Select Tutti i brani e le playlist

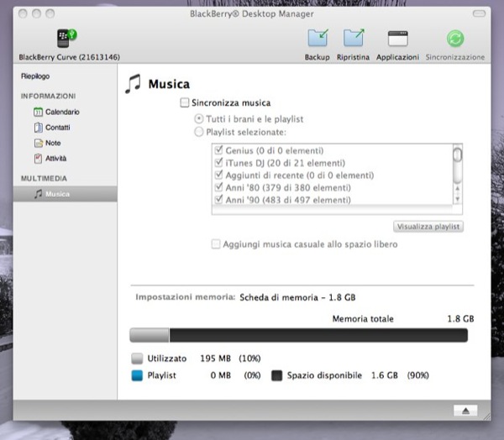click(199, 118)
